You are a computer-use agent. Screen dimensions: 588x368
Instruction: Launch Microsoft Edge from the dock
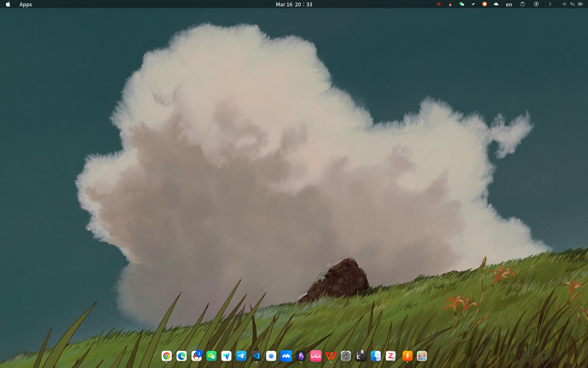tap(181, 356)
